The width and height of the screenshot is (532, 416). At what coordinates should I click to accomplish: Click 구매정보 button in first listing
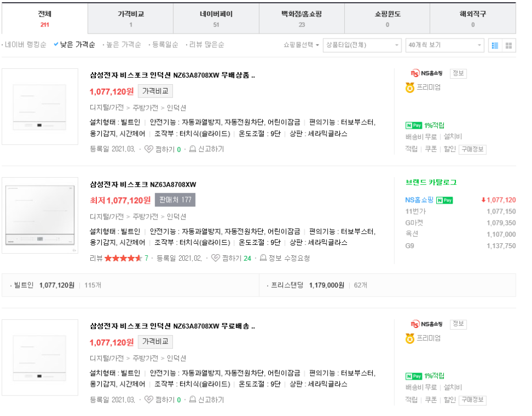pos(473,149)
